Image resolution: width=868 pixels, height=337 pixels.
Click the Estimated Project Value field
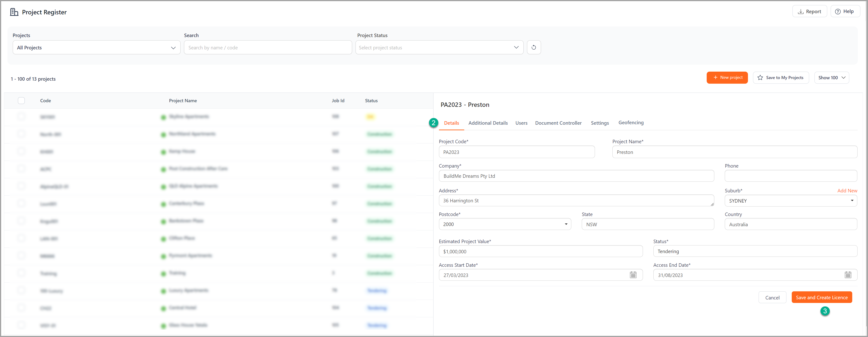click(x=541, y=251)
